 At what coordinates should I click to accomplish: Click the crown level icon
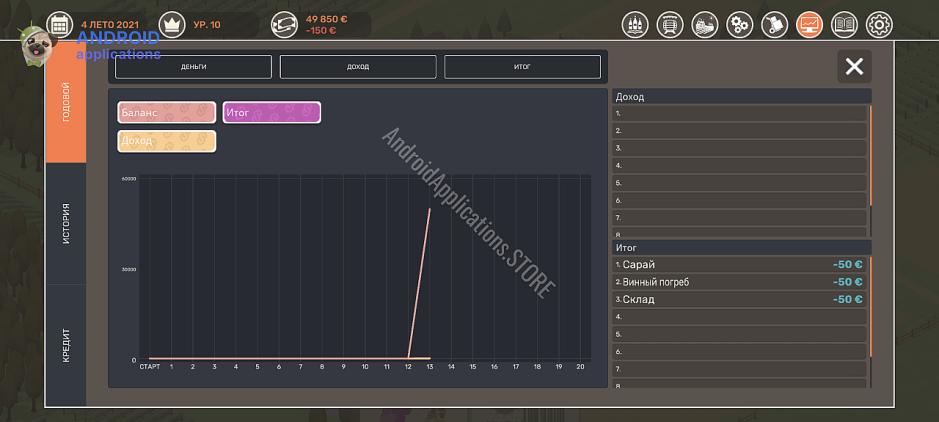point(172,25)
